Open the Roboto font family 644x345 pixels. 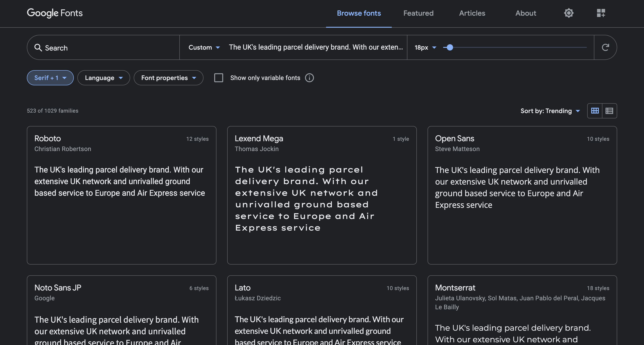(x=47, y=138)
